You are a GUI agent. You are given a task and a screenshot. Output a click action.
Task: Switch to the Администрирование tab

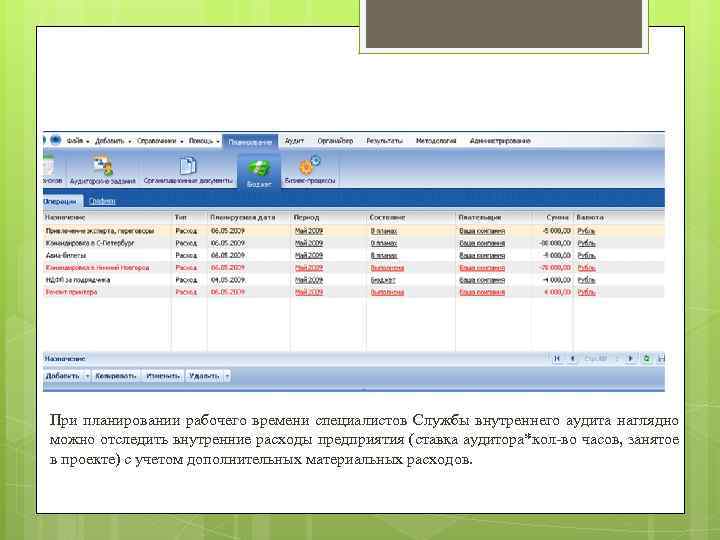(x=500, y=141)
